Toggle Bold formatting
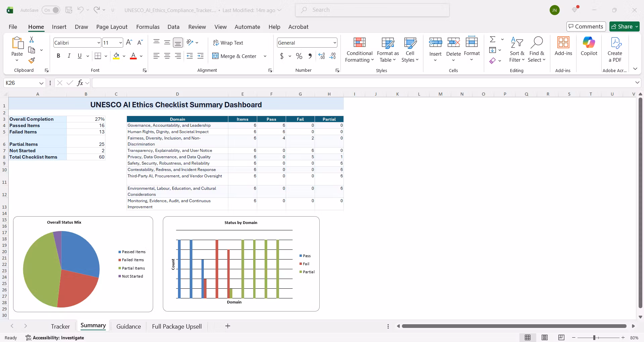Viewport: 644px width, 342px height. coord(58,56)
